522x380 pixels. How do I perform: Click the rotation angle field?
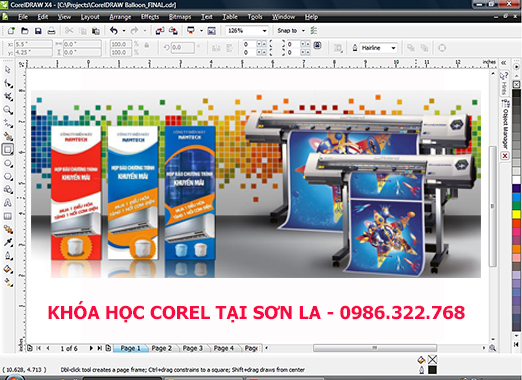[182, 48]
